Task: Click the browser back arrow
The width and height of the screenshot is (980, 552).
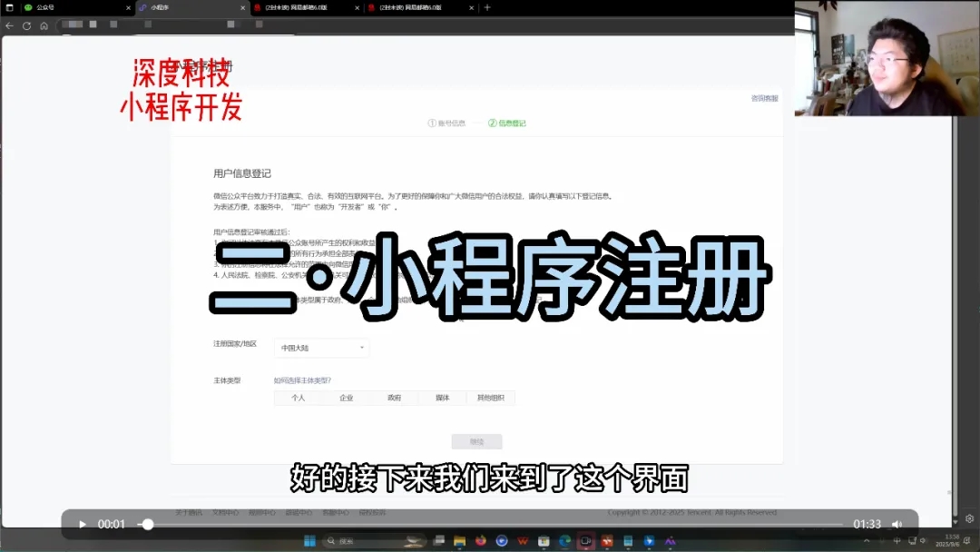Action: tap(10, 25)
